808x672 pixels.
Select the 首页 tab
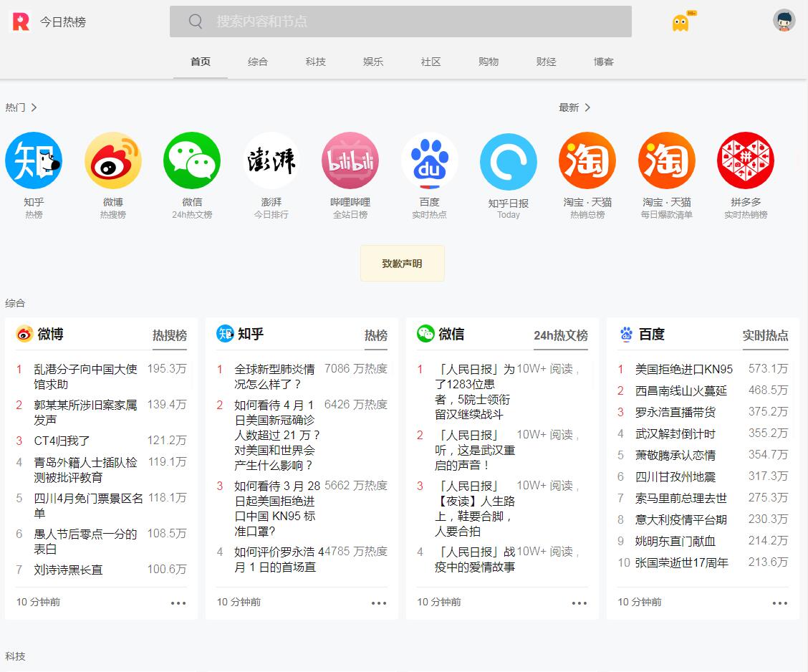201,62
